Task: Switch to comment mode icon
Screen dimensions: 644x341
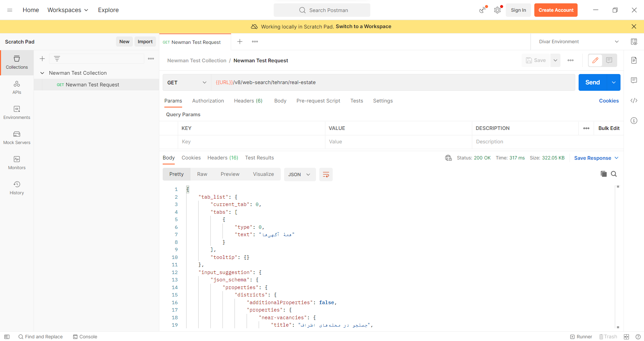Action: (x=609, y=60)
